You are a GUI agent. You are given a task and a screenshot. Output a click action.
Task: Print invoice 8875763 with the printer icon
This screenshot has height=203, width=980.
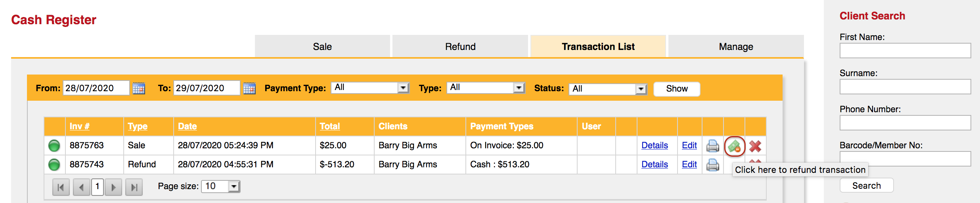pos(712,146)
